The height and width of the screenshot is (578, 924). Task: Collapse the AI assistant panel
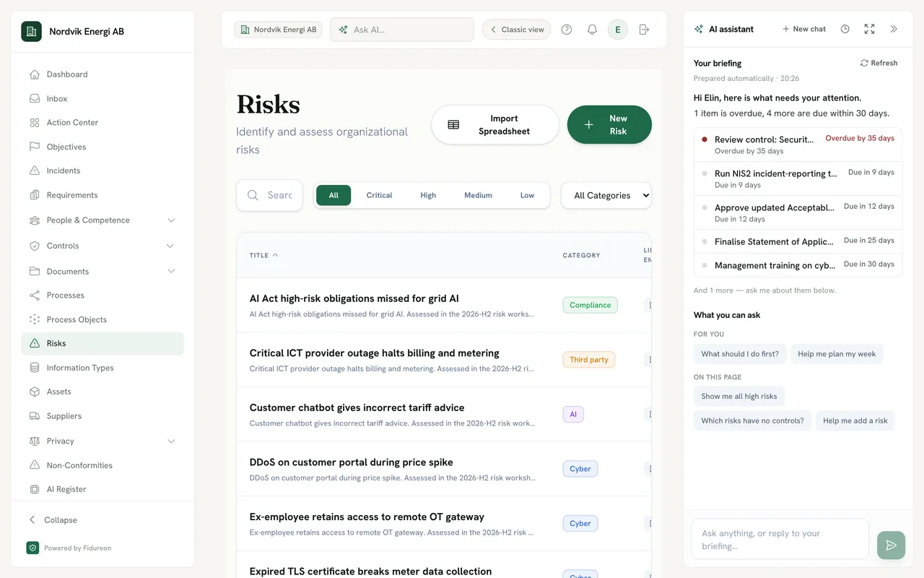point(894,29)
